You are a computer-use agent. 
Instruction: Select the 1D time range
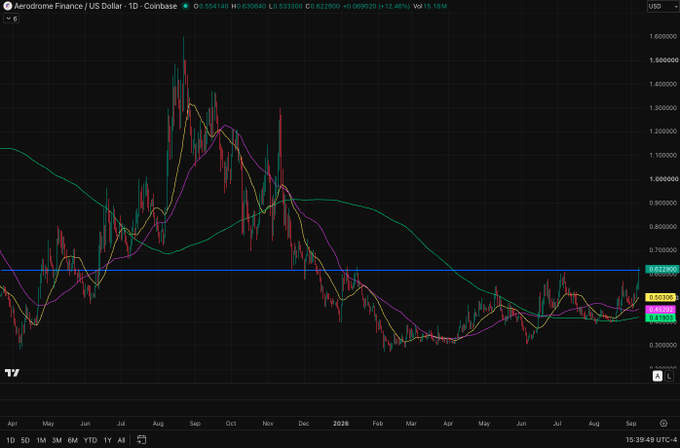pos(10,440)
